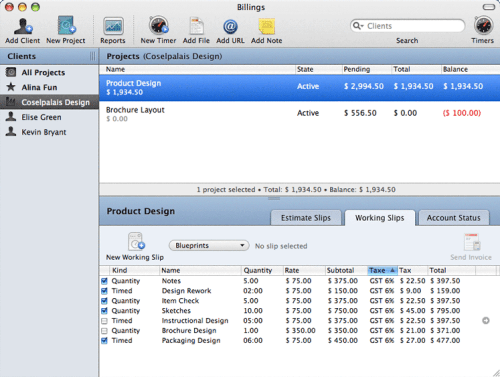The image size is (500, 377).
Task: Click the $ 795.00 total cell
Action: pyautogui.click(x=445, y=311)
